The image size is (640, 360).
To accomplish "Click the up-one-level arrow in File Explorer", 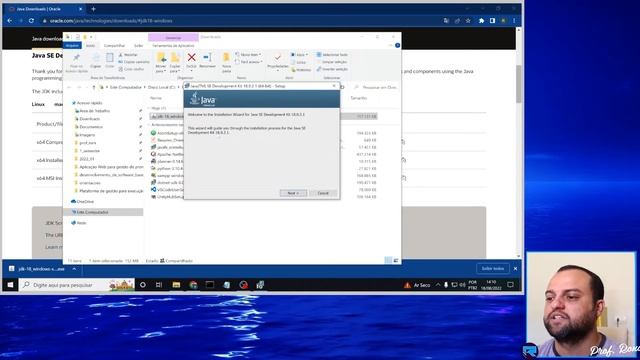I will click(94, 87).
